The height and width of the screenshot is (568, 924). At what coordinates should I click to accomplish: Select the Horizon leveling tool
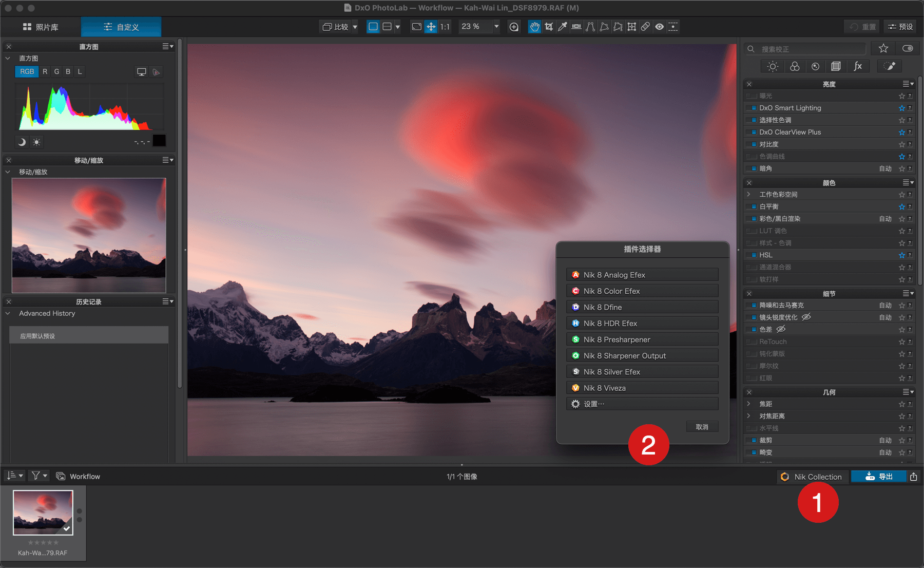point(576,27)
